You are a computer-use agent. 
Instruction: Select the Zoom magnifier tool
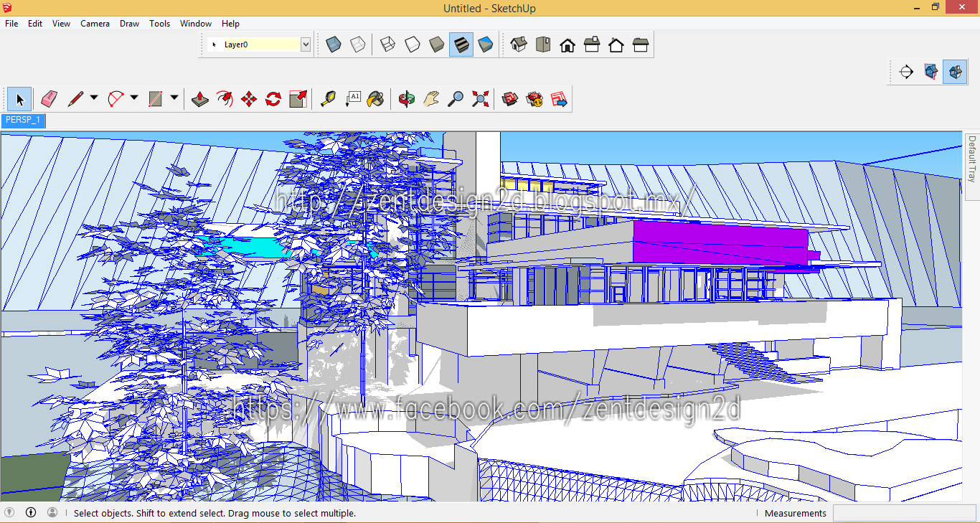coord(456,99)
